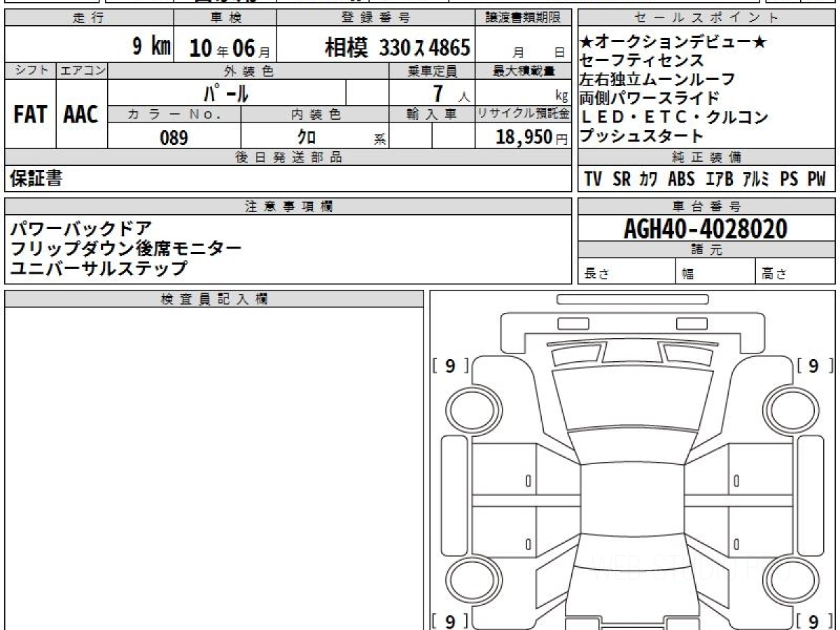Viewport: 840px width, 630px height.
Task: Click the 後日発送部品 header
Action: pyautogui.click(x=288, y=157)
